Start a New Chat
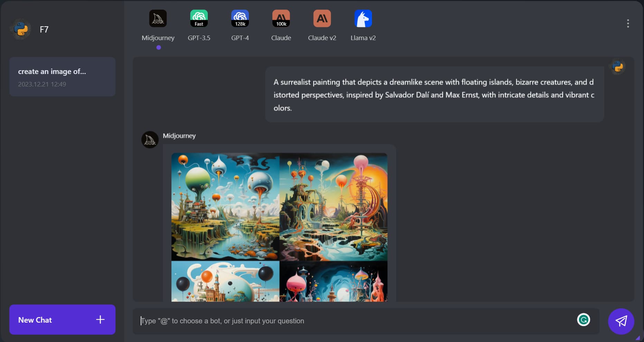The height and width of the screenshot is (342, 644). coord(62,320)
